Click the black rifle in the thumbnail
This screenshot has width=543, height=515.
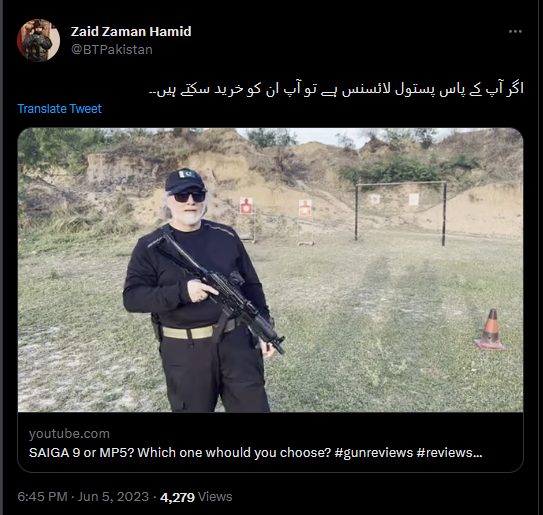217,290
